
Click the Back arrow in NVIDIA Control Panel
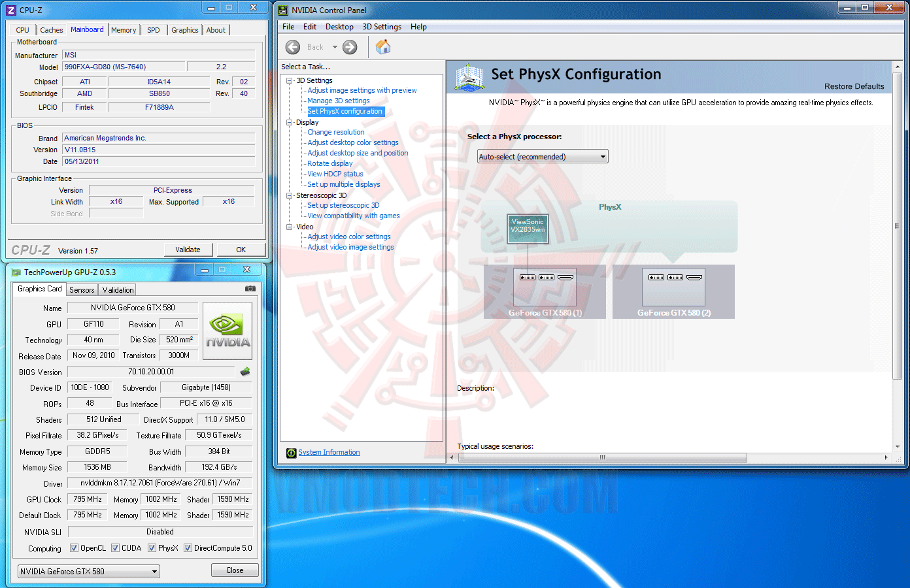(x=293, y=47)
